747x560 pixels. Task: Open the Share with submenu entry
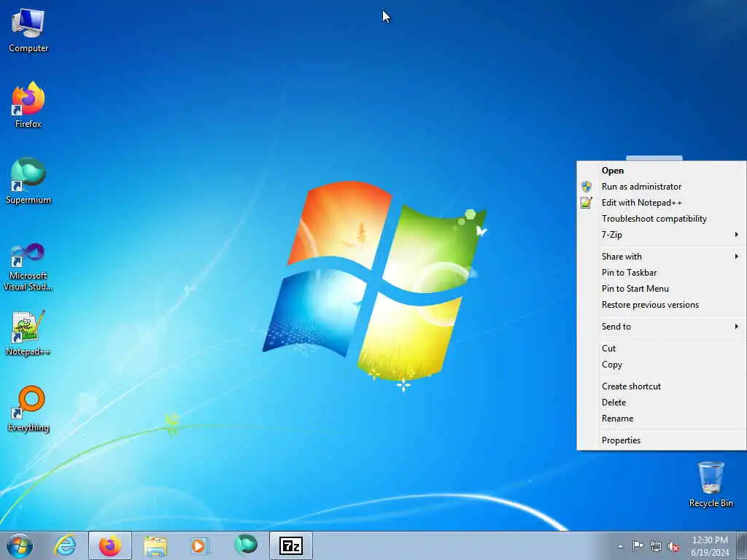click(x=661, y=257)
